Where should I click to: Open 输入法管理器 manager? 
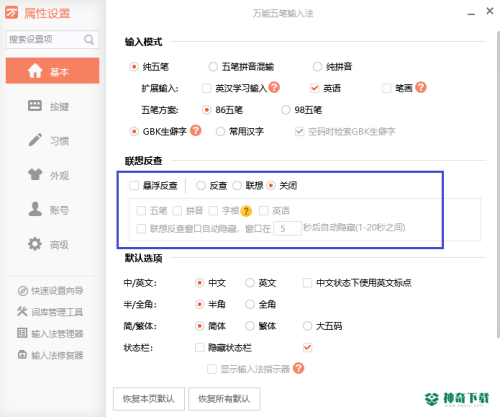[50, 333]
